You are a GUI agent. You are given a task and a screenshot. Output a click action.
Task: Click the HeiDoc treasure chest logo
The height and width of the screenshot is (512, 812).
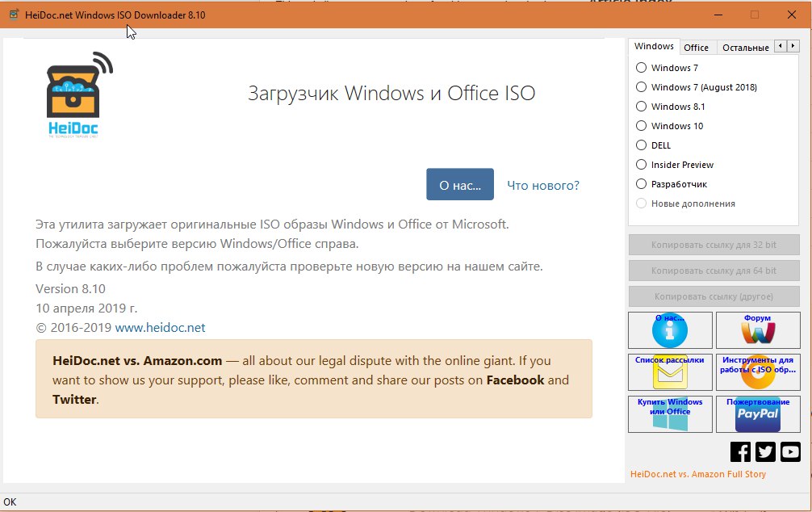pos(79,94)
